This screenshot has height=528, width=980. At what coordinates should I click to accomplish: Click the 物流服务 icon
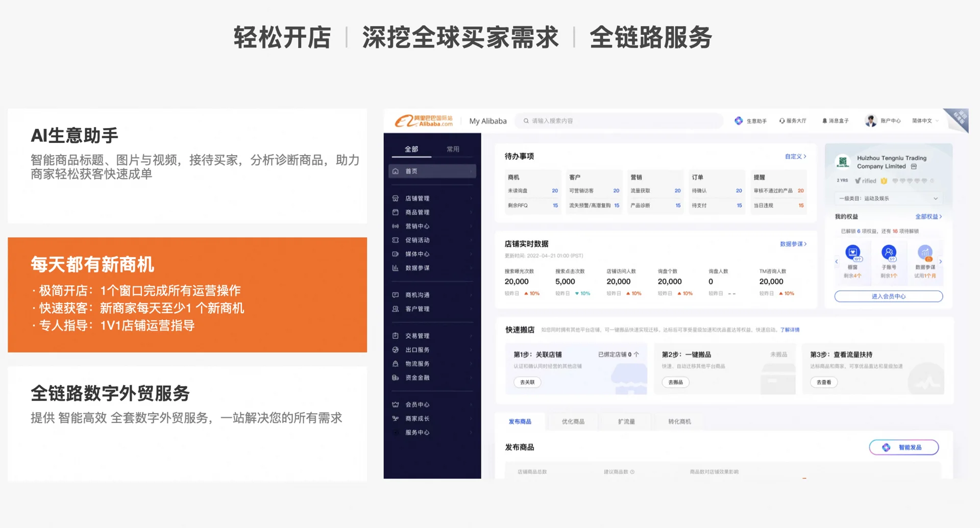[x=396, y=364]
